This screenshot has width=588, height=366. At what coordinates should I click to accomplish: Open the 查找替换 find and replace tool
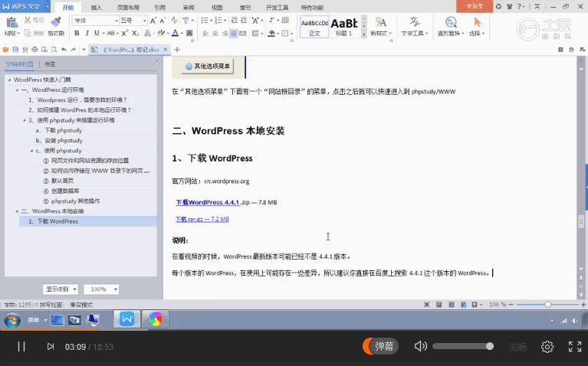pos(451,27)
